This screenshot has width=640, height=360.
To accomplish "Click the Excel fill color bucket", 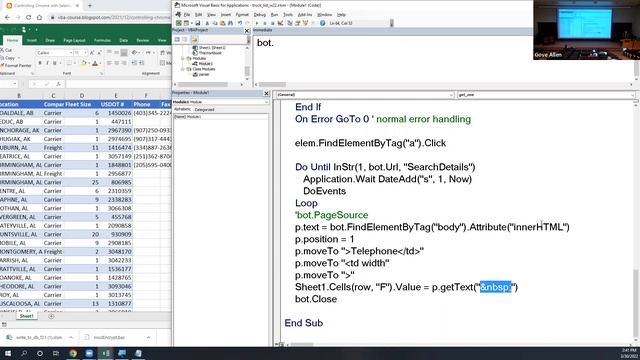I will [x=84, y=63].
